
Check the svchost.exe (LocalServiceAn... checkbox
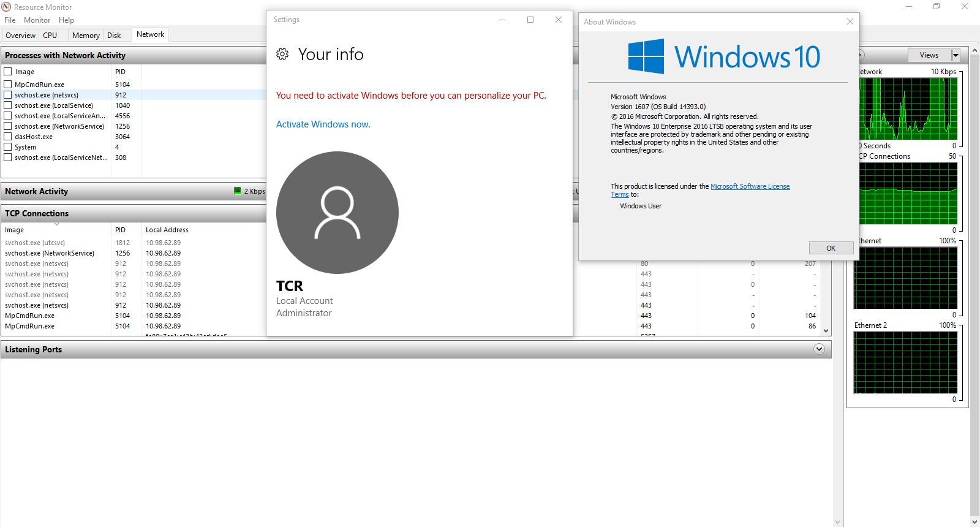click(x=8, y=116)
